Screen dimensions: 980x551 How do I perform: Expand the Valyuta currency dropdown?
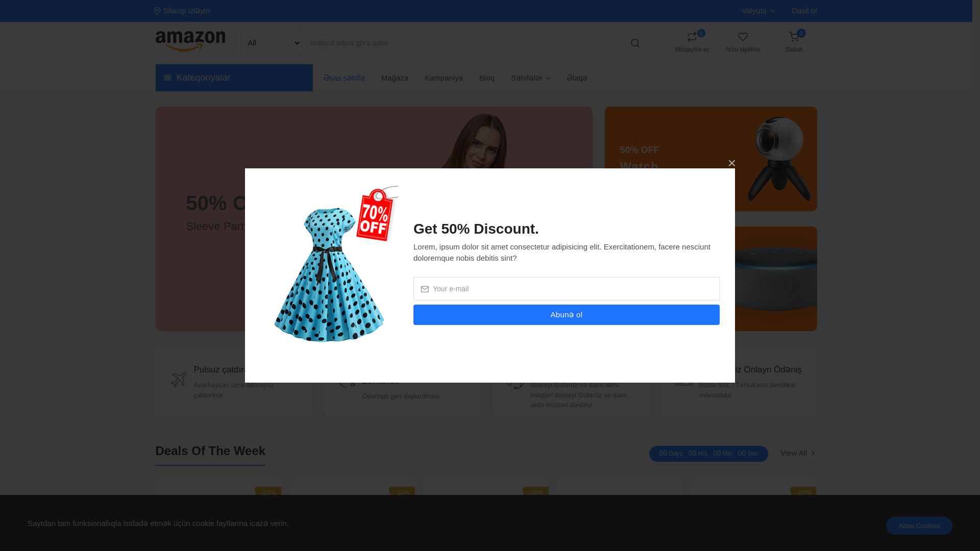click(758, 11)
